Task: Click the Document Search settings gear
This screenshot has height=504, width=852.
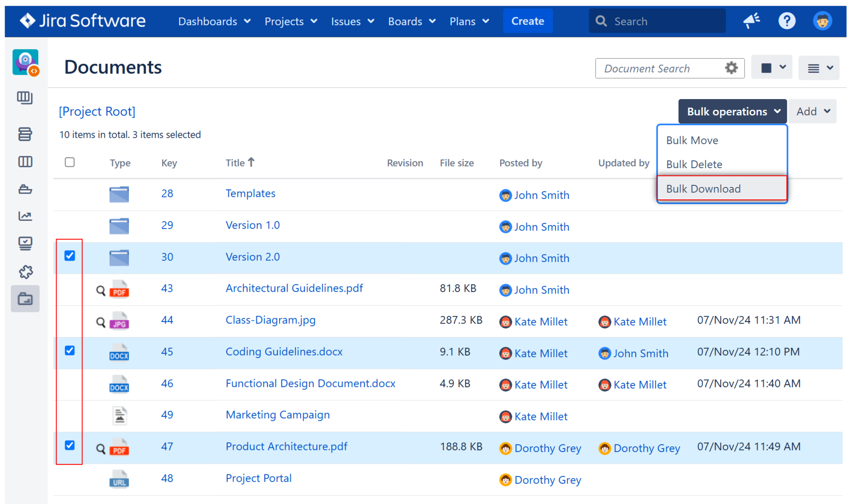Action: coord(731,68)
